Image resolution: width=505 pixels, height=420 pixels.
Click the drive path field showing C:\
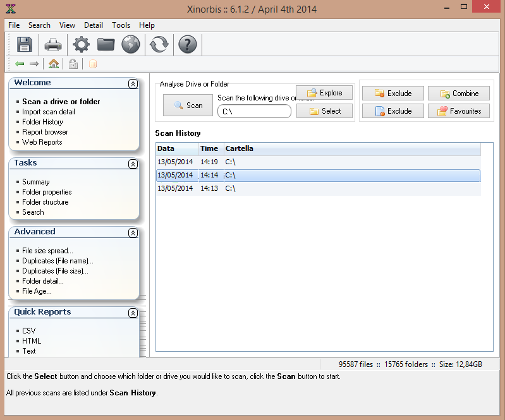[x=255, y=111]
